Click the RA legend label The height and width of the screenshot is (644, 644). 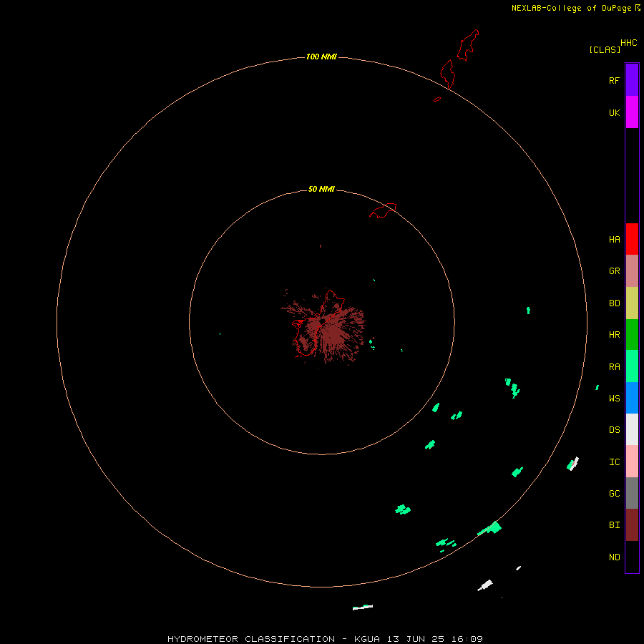(614, 367)
